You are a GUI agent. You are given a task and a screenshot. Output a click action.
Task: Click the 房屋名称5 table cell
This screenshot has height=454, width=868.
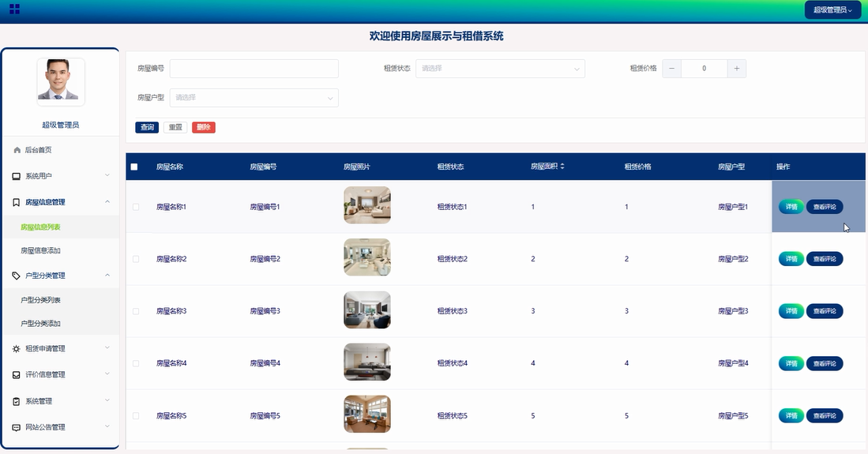coord(171,415)
